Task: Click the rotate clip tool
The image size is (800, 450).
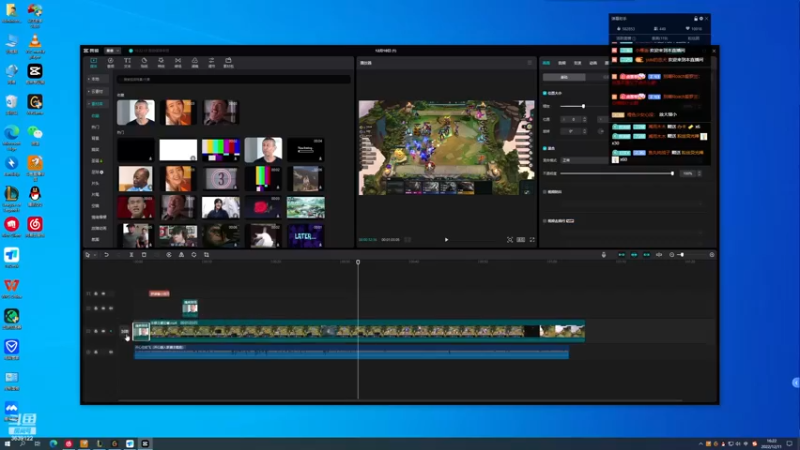Action: [x=194, y=255]
